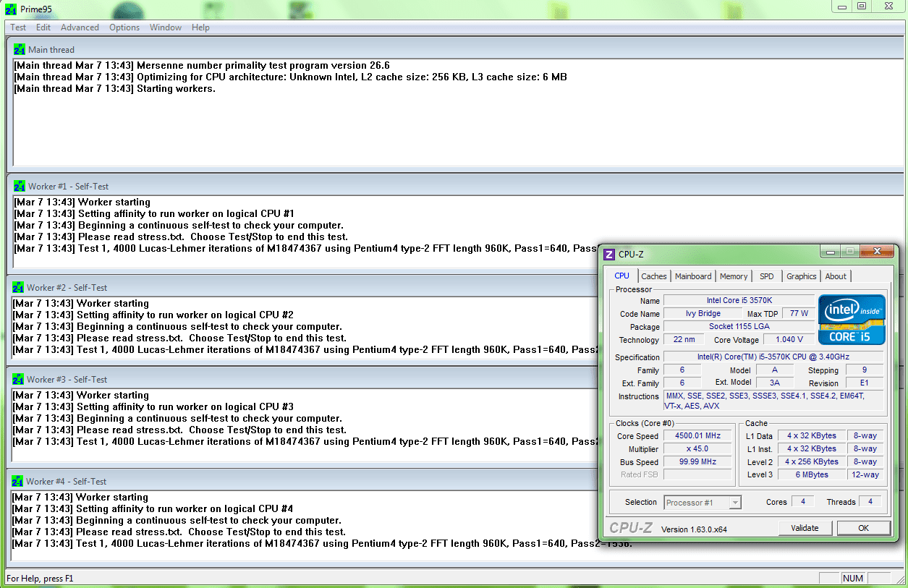This screenshot has width=908, height=588.
Task: Click 'Setting affinity' line for logical CPU #3
Action: 153,407
